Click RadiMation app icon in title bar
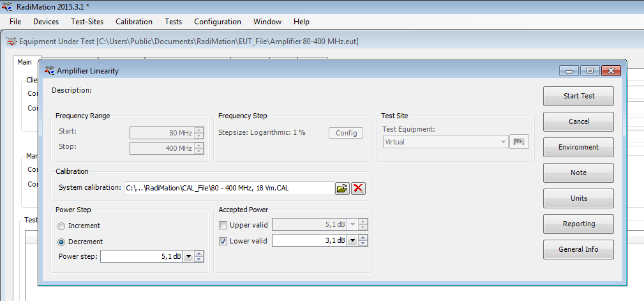Image resolution: width=644 pixels, height=301 pixels. pyautogui.click(x=6, y=6)
